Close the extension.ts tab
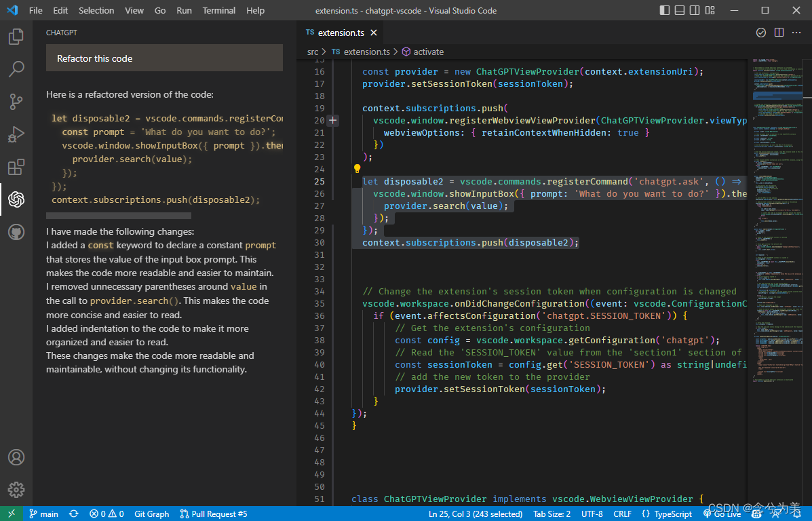 point(374,33)
